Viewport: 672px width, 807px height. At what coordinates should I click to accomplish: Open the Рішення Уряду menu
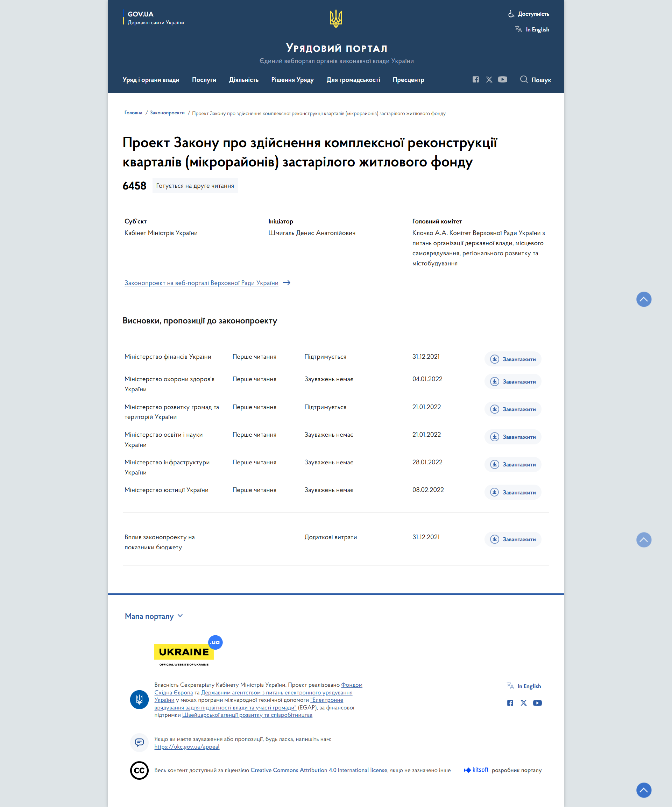coord(292,80)
